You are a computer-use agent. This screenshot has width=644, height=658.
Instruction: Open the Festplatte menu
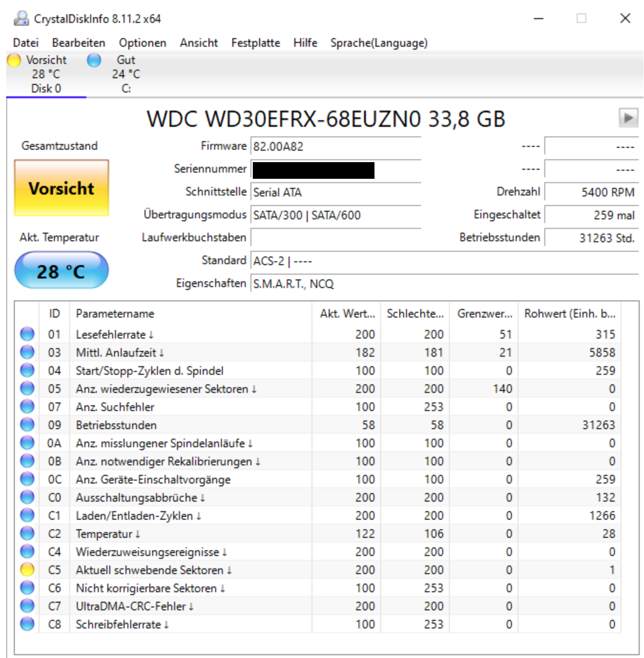[x=256, y=43]
